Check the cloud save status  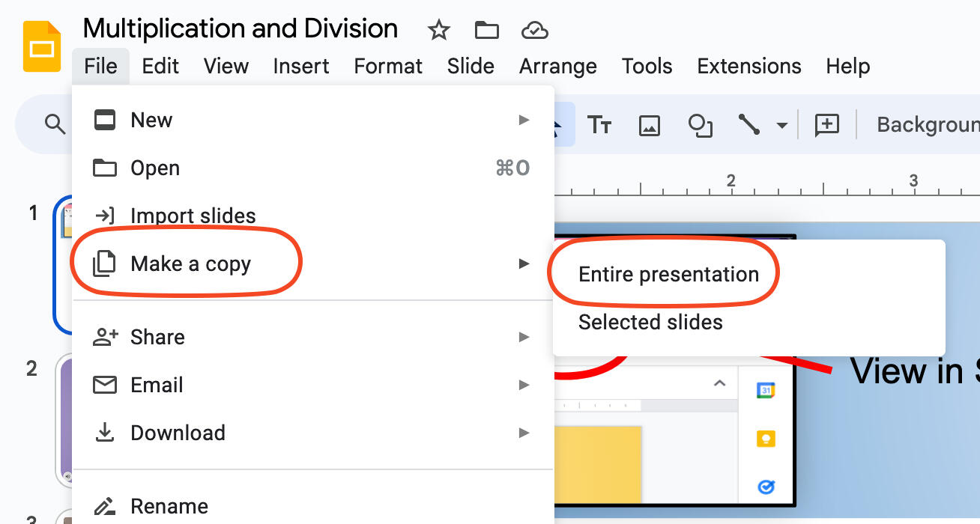tap(534, 30)
